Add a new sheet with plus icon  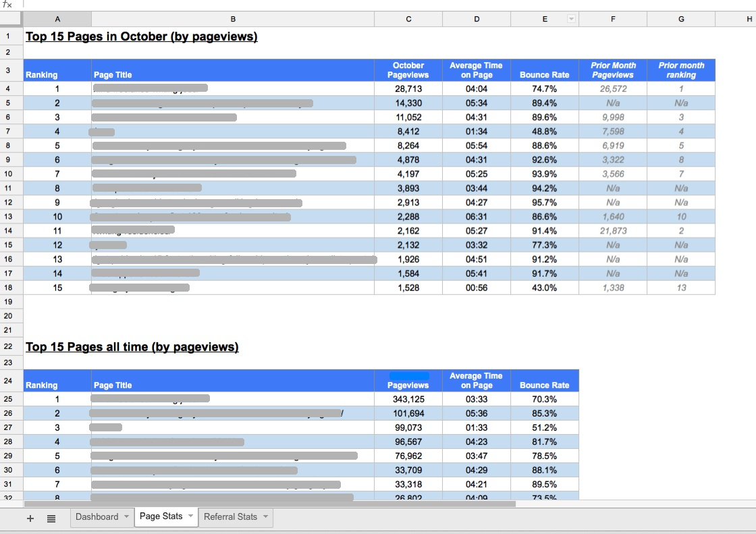point(30,518)
